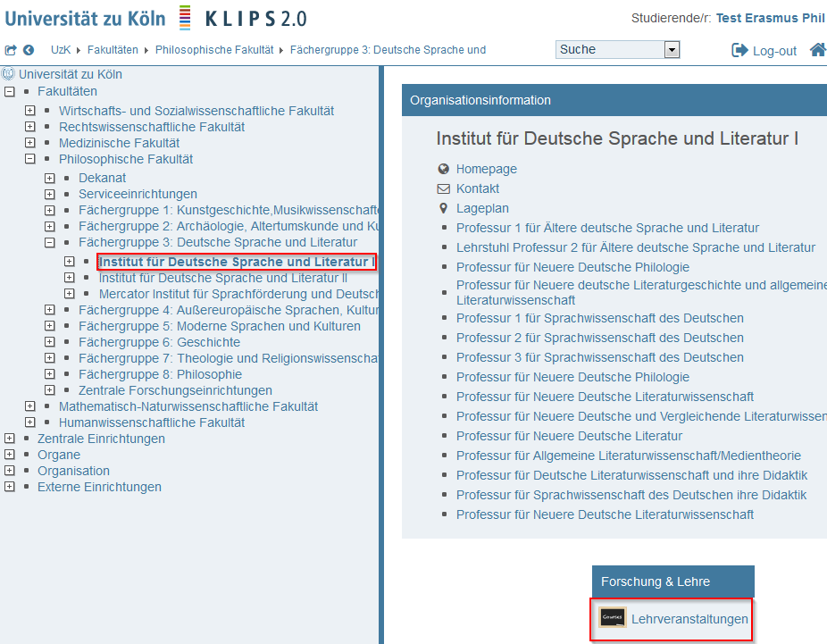827x644 pixels.
Task: Expand Humanwissenschaftliche Fakultät node
Action: point(30,422)
